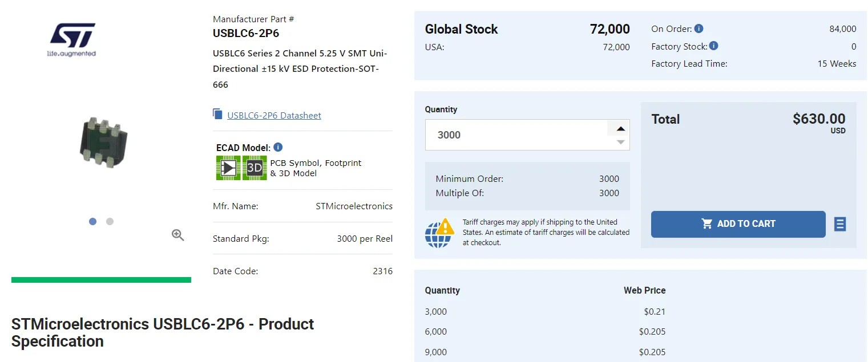Click the tariff charges notice text
This screenshot has width=868, height=362.
(546, 232)
